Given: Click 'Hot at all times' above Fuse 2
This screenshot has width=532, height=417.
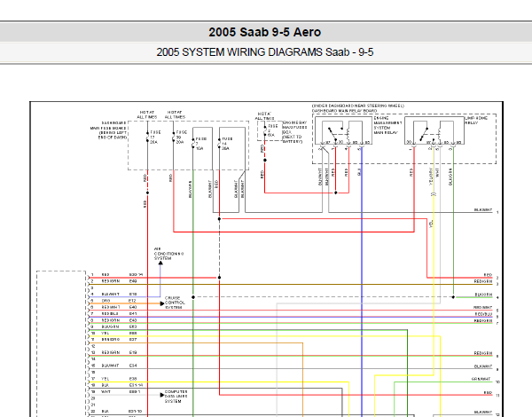Looking at the screenshot, I should point(264,116).
